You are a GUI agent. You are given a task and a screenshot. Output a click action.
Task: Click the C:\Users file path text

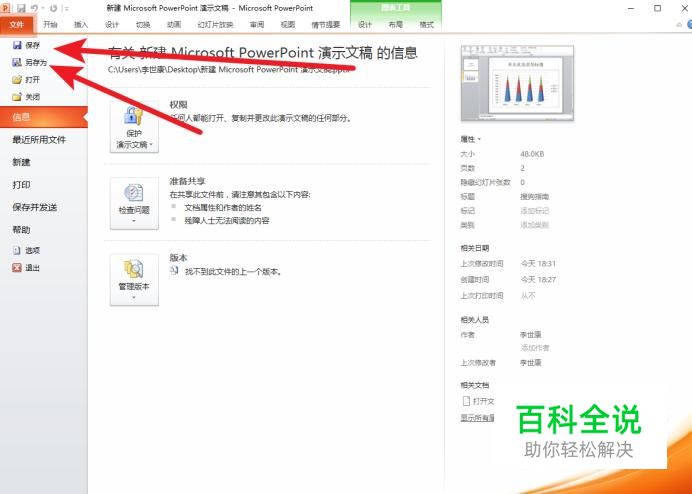[231, 69]
